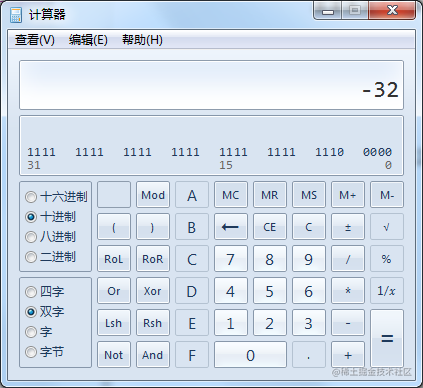This screenshot has width=423, height=388.
Task: Open the 编辑(E) menu
Action: coord(88,40)
